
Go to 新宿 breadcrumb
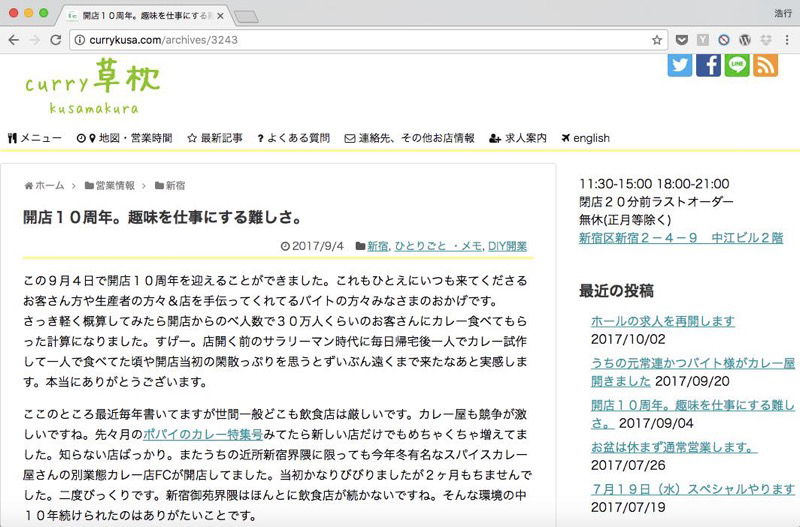click(x=170, y=185)
